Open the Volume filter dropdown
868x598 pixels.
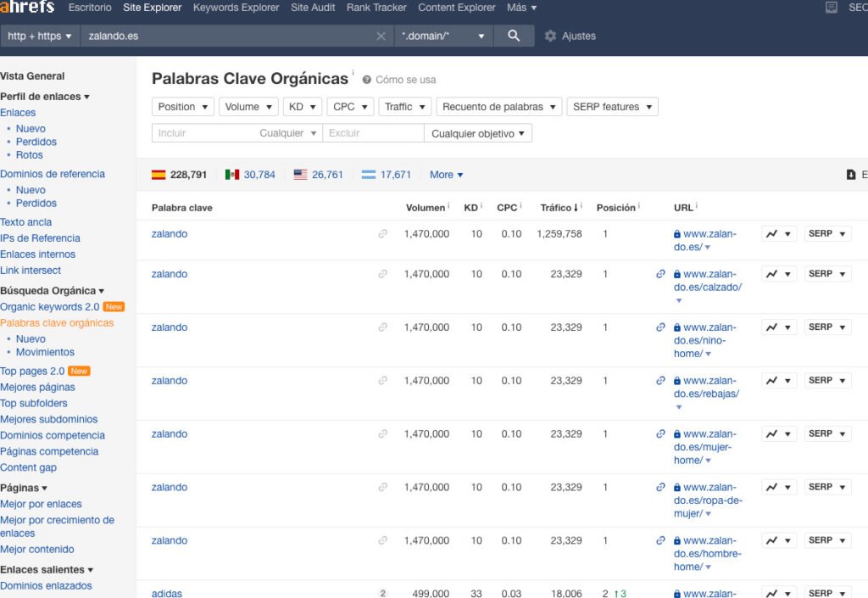248,107
